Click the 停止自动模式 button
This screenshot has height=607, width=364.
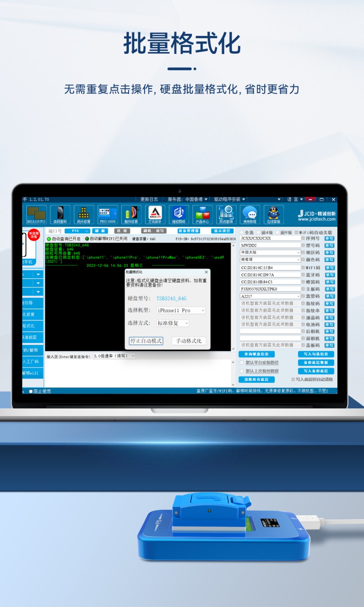(146, 341)
